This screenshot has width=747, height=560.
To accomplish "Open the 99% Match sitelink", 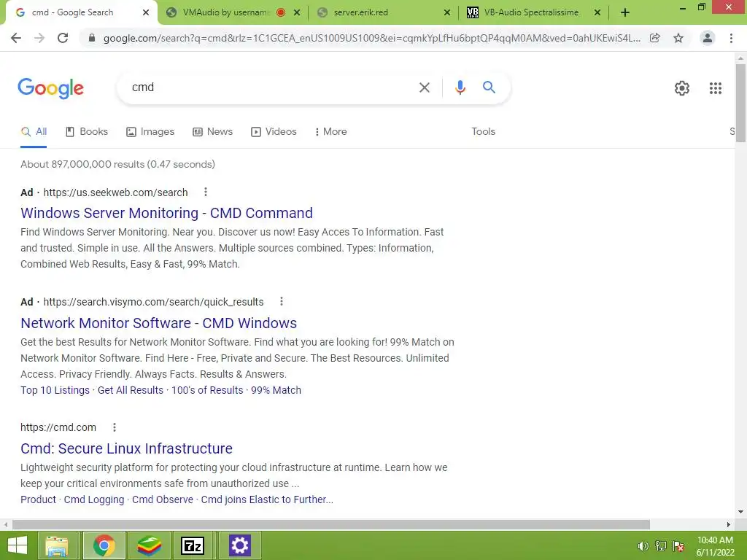I will click(276, 390).
